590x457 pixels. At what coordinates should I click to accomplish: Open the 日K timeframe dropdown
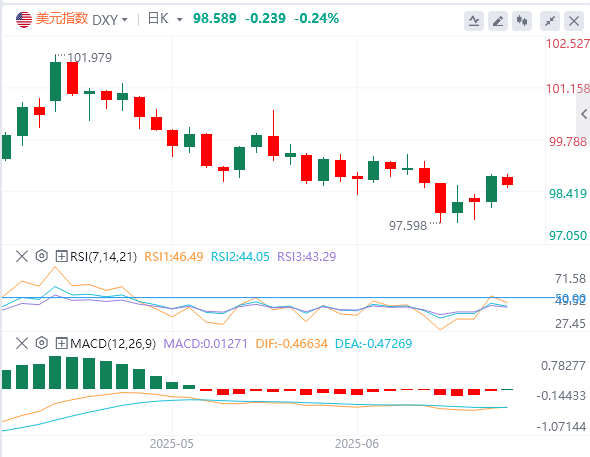165,19
